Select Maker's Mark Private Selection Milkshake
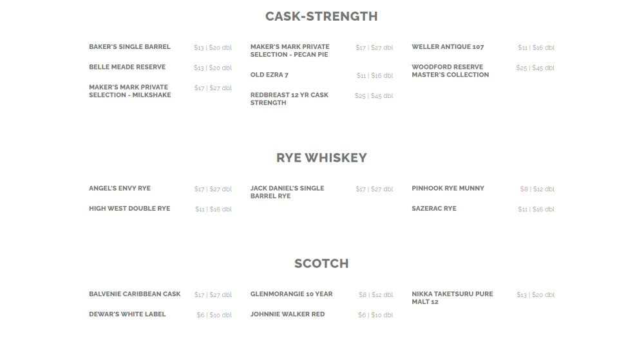This screenshot has height=344, width=644. pyautogui.click(x=129, y=91)
